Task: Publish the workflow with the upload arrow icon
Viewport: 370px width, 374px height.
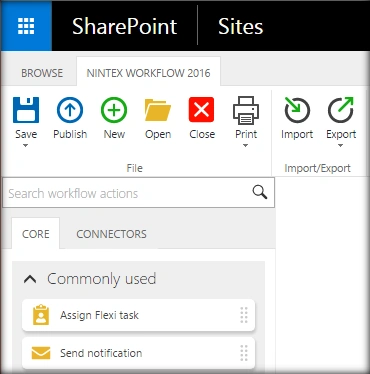Action: [70, 110]
